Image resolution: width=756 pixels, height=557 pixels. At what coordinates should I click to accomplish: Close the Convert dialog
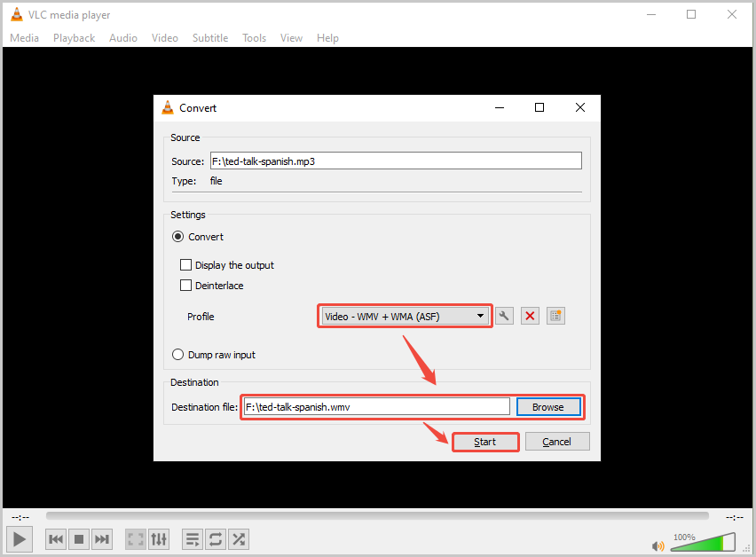tap(580, 107)
